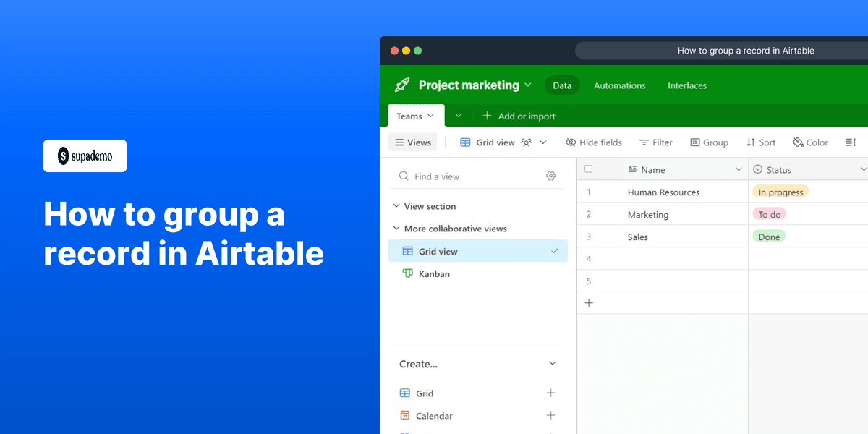Click the gear icon next to Find a view
The width and height of the screenshot is (868, 434).
550,176
